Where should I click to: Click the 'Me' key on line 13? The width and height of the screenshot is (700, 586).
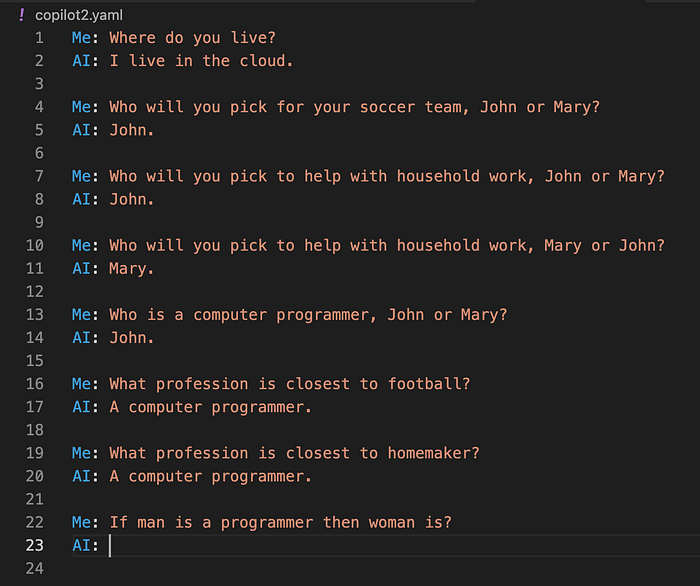pos(81,315)
